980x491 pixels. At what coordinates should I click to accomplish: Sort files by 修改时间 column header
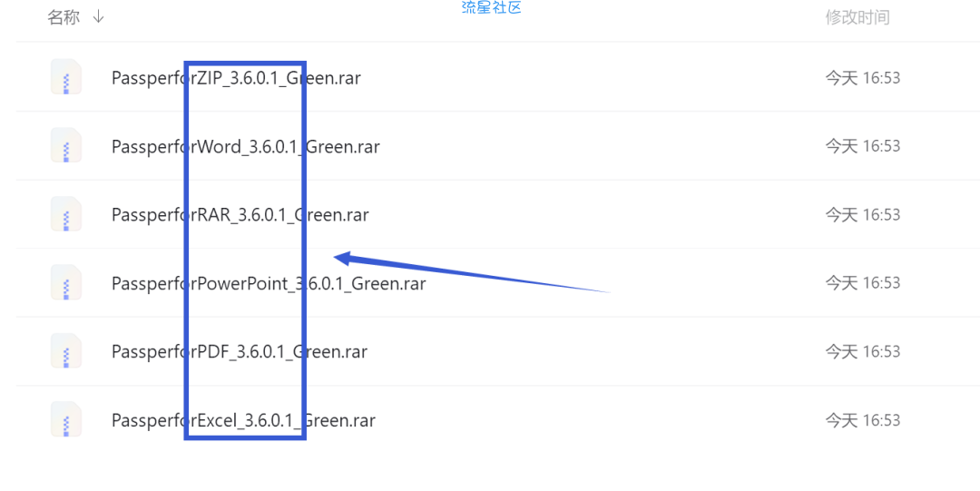tap(857, 17)
